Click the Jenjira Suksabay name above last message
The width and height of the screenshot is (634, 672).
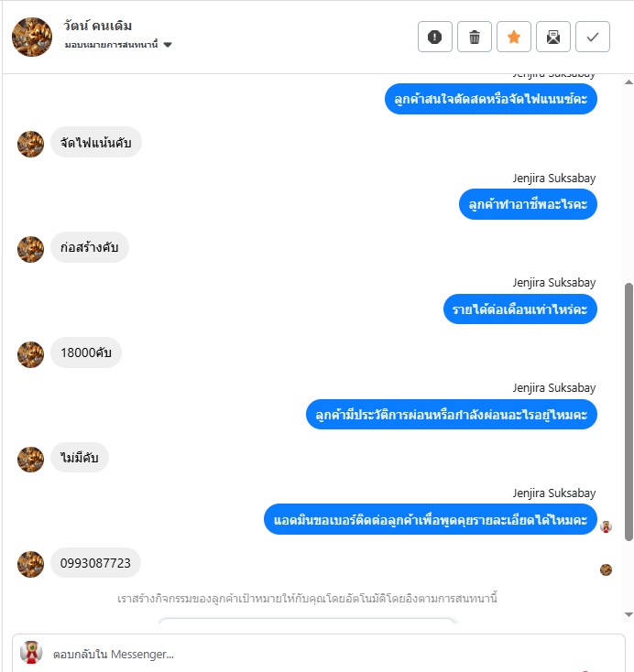(553, 493)
